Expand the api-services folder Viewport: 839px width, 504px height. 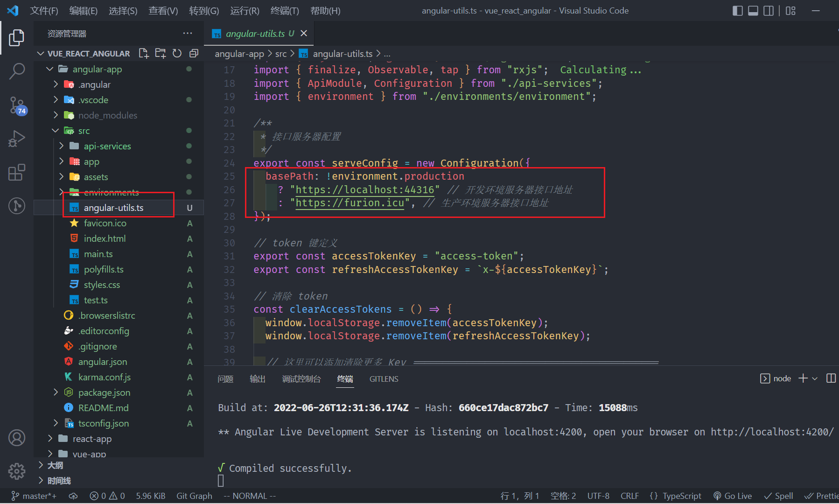(107, 146)
